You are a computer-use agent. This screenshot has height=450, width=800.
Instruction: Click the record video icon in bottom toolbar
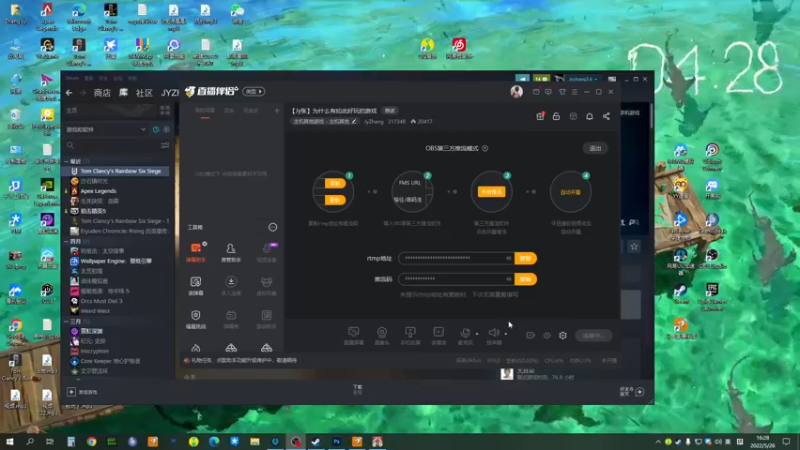(531, 335)
